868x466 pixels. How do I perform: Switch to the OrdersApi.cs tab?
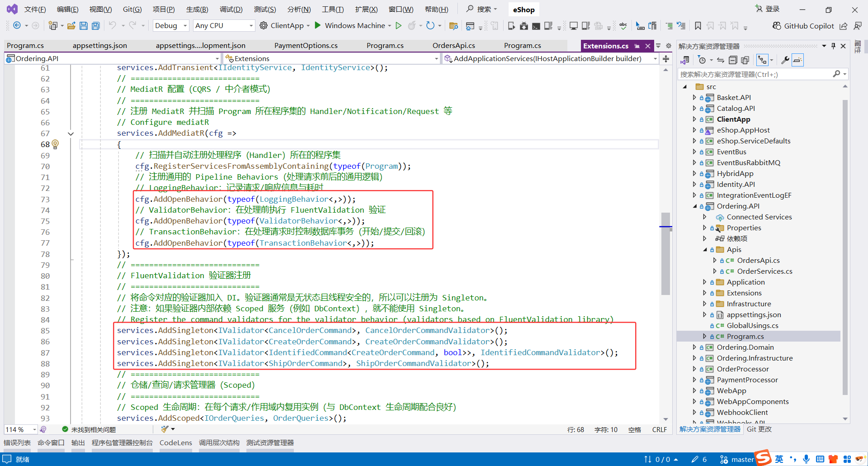click(x=454, y=46)
